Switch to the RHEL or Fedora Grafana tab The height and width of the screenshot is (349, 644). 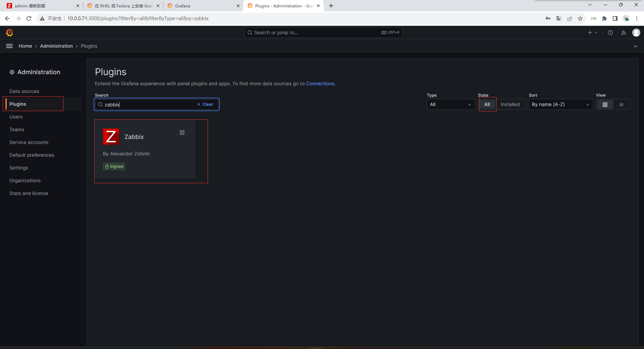pos(122,6)
